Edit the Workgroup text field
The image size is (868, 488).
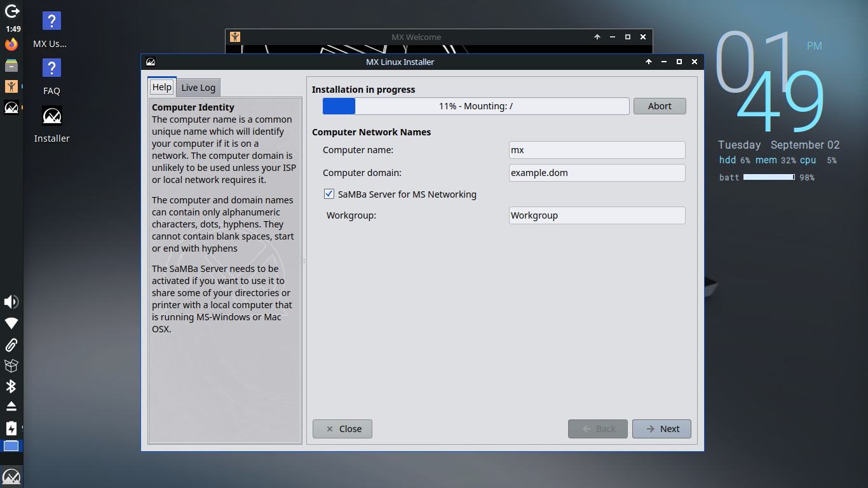597,215
